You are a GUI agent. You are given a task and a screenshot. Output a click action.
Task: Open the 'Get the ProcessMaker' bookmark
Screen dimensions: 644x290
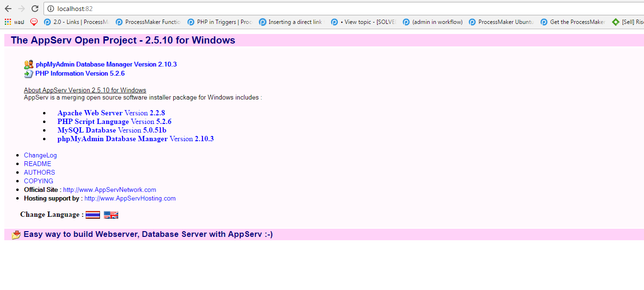coord(573,22)
